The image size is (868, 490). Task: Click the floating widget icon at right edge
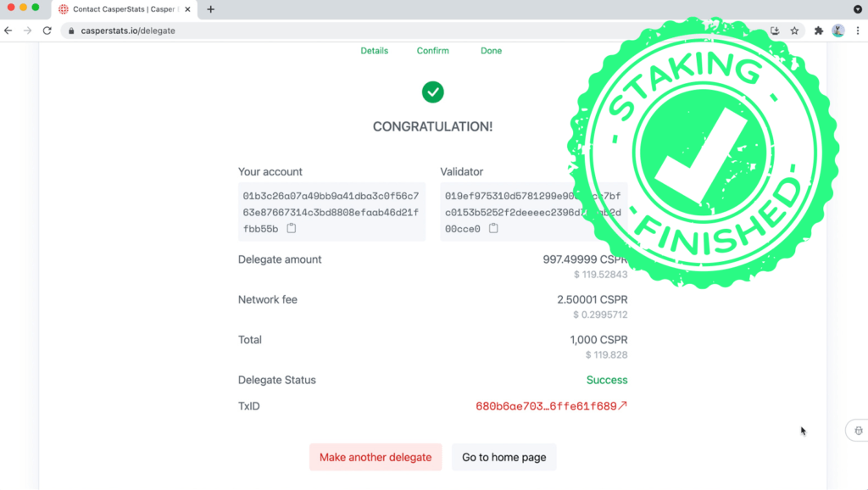(x=858, y=431)
